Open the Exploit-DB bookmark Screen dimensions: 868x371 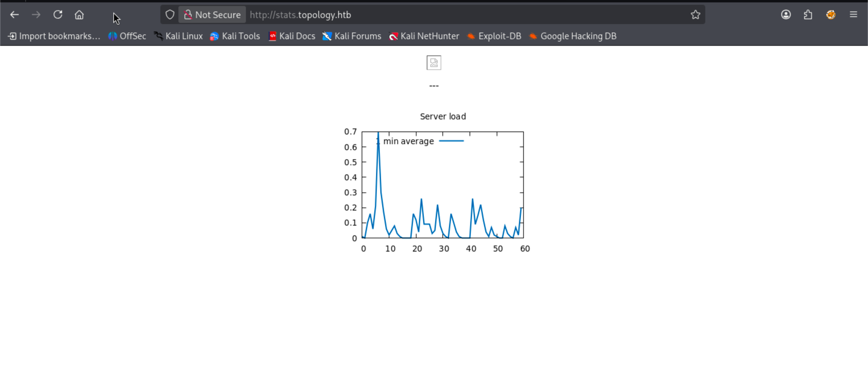[494, 36]
